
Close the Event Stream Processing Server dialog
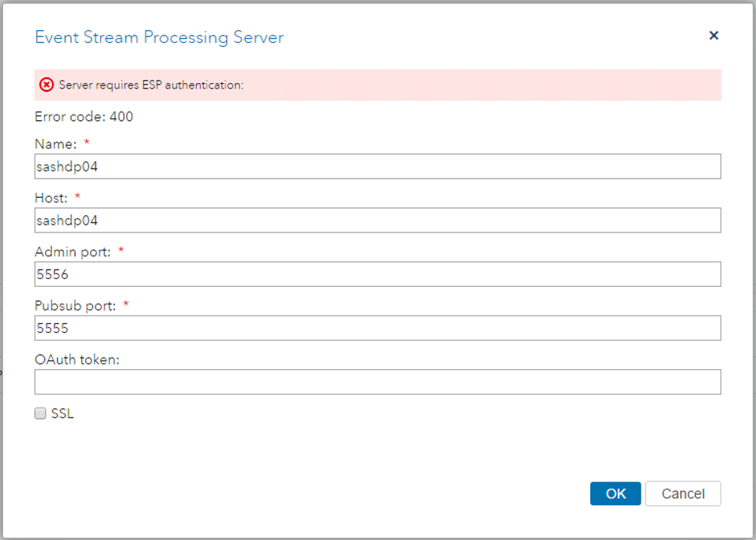(x=713, y=35)
